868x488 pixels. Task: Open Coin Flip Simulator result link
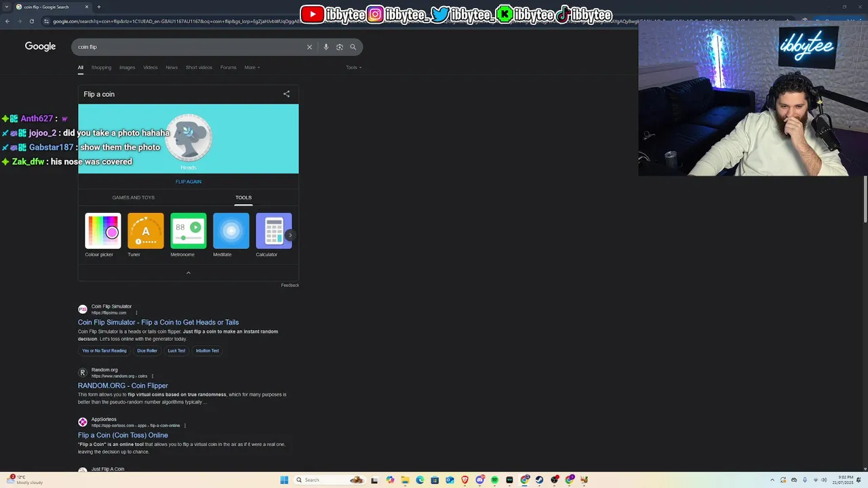click(x=158, y=323)
